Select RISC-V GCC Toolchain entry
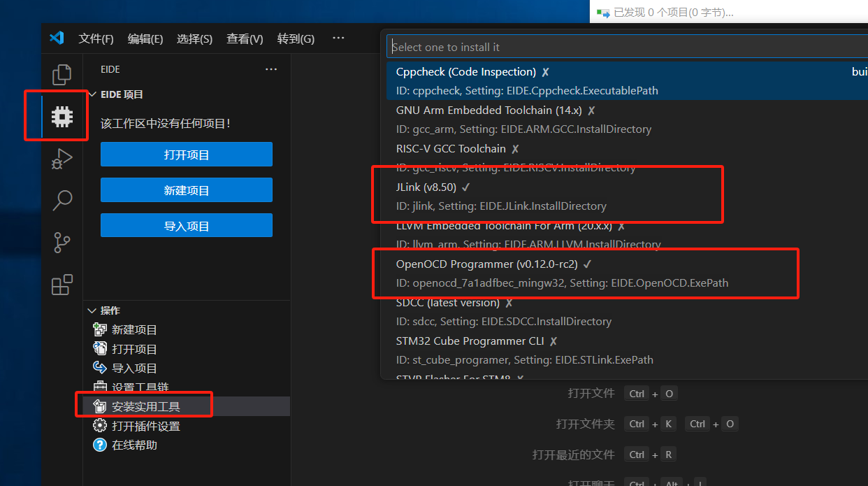The width and height of the screenshot is (868, 486). pos(627,158)
